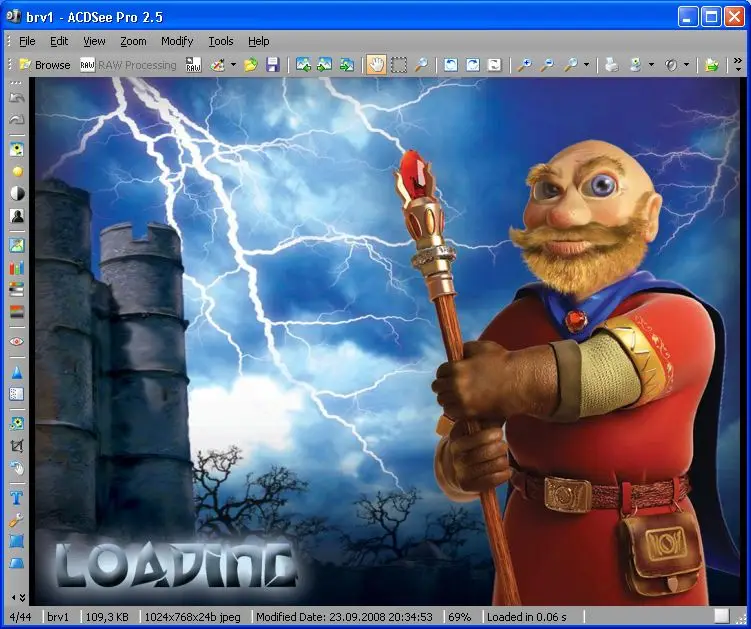The height and width of the screenshot is (629, 751).
Task: Open the photo color cast tool
Action: click(17, 246)
